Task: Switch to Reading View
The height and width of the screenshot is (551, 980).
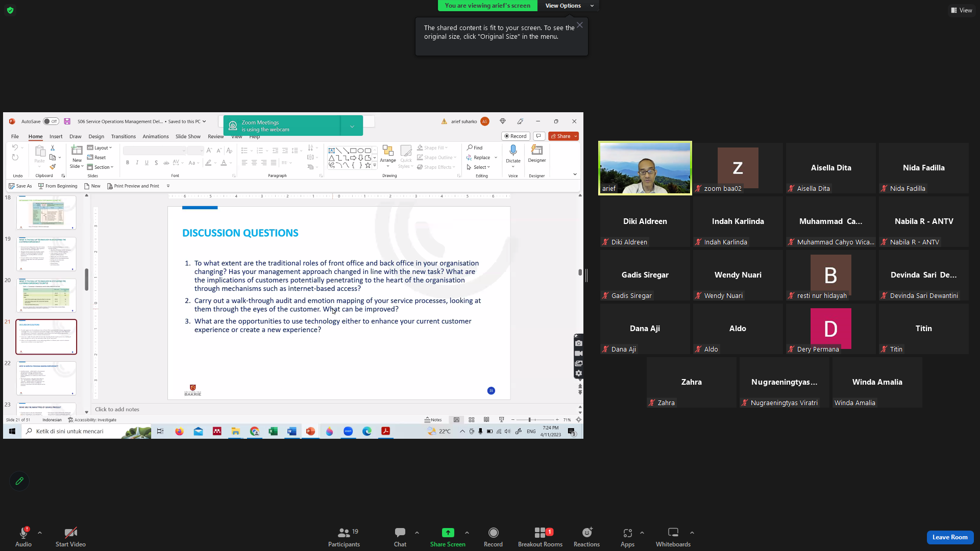Action: pyautogui.click(x=486, y=420)
